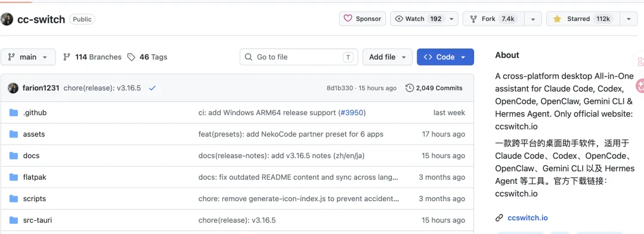Click the Public visibility badge
Viewport: 644px width, 234px height.
click(x=82, y=19)
